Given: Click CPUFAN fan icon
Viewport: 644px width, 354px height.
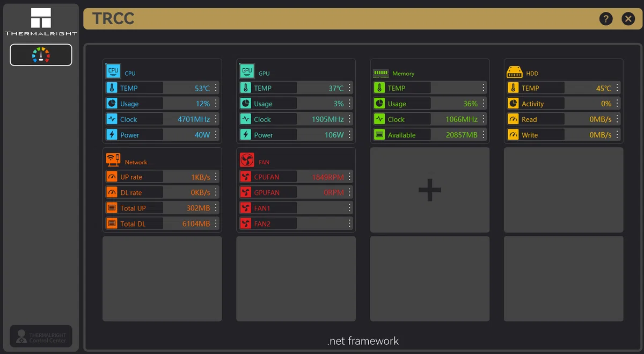Looking at the screenshot, I should (246, 176).
